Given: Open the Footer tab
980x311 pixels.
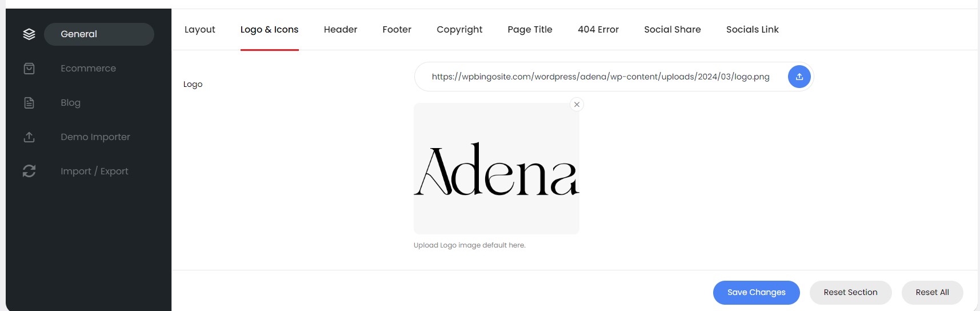Looking at the screenshot, I should point(397,30).
